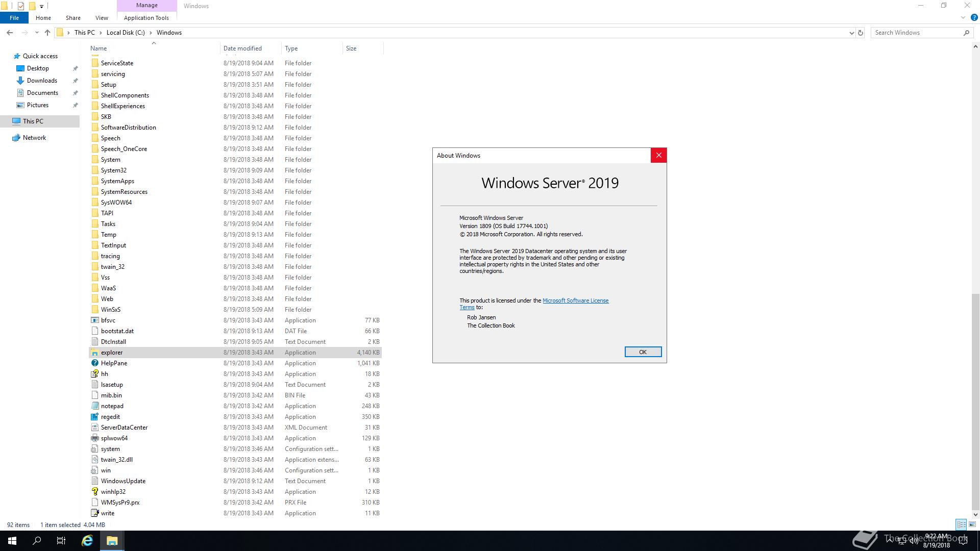Select the System32 folder icon
This screenshot has width=980, height=551.
tap(94, 170)
